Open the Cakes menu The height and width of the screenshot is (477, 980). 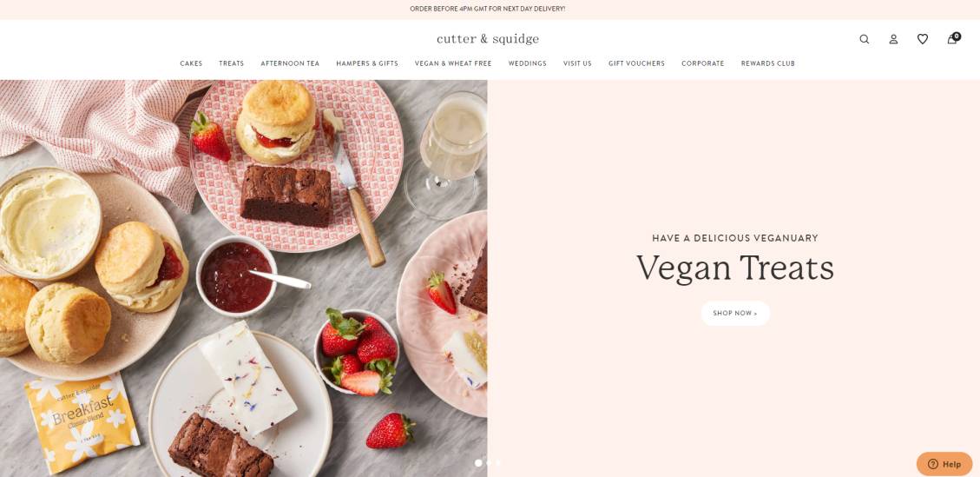[x=191, y=63]
